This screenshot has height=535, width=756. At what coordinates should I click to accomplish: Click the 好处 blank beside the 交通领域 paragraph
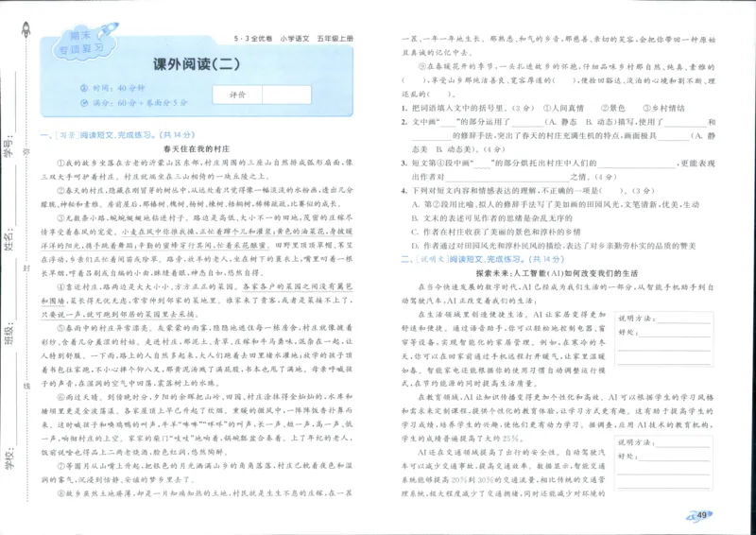[x=675, y=457]
